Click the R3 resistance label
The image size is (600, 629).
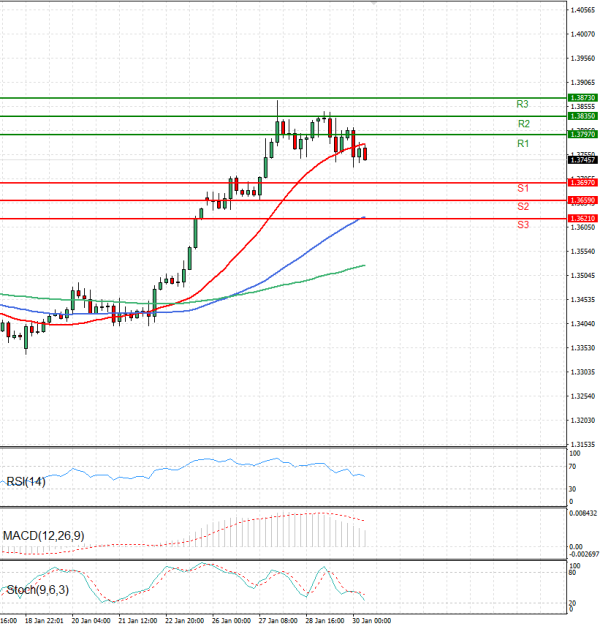click(x=522, y=104)
